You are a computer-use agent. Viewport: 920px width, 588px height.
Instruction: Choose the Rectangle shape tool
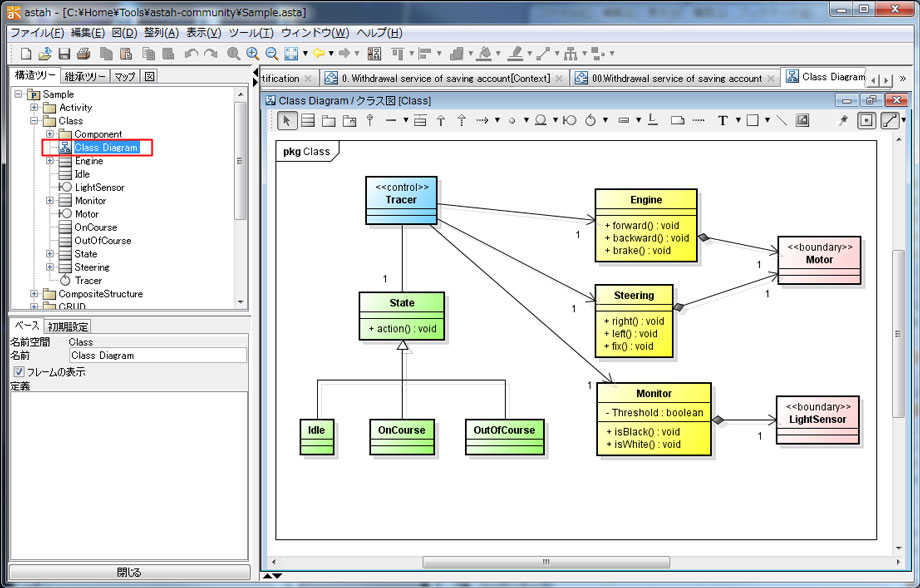click(x=752, y=121)
